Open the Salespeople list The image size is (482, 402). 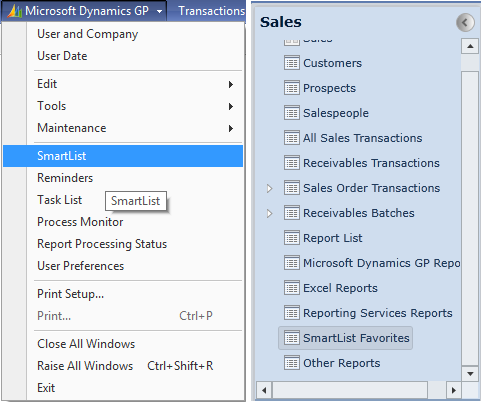336,113
